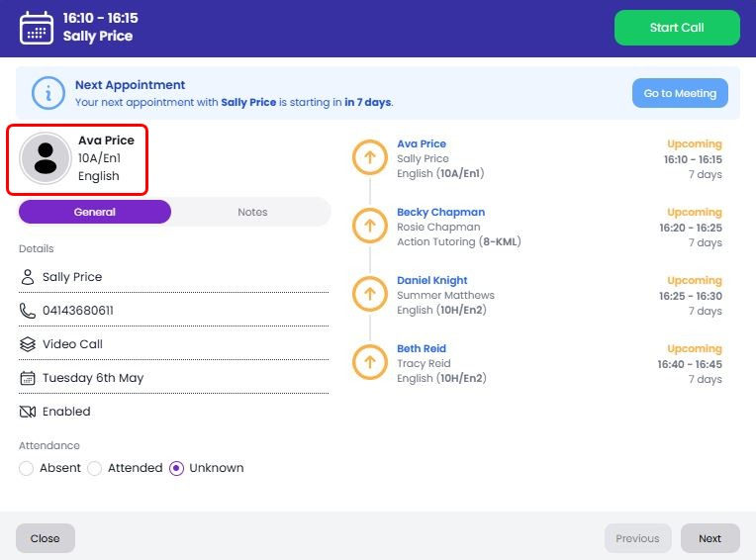This screenshot has height=560, width=756.
Task: Start the video call
Action: (677, 28)
